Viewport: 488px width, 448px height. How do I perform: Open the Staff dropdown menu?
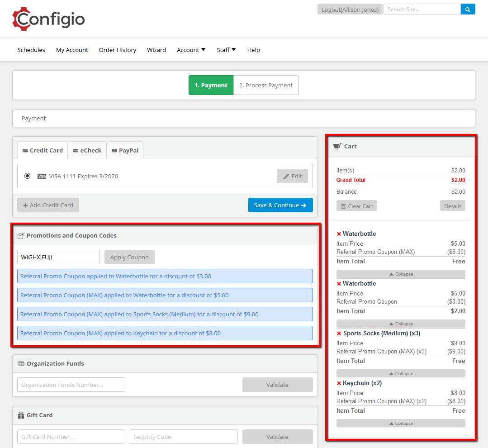tap(226, 50)
